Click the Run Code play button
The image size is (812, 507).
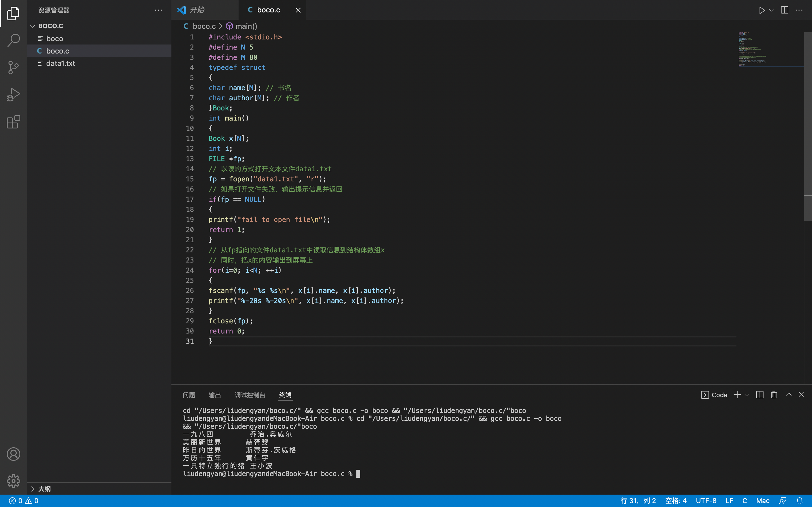coord(762,10)
